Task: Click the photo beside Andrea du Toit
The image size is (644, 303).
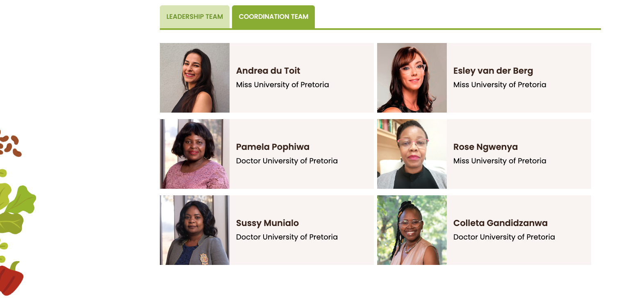Action: tap(195, 78)
